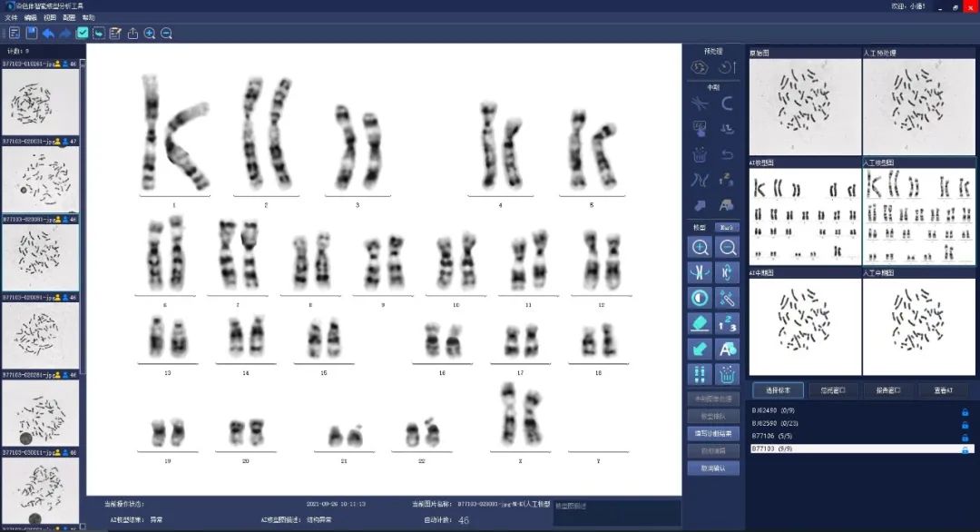Select the first metaphase thumbnail in left panel
The width and height of the screenshot is (980, 532).
click(38, 103)
